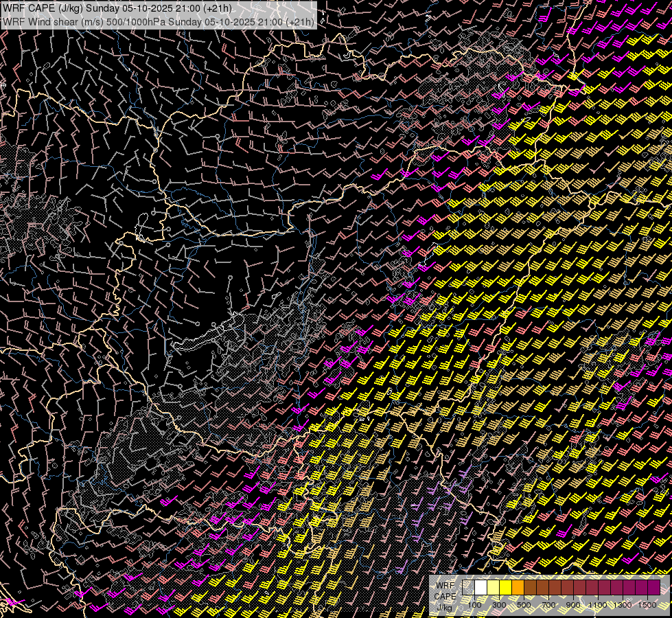Click the 900 legend scale label
Viewport: 672px width, 618px height.
click(573, 605)
